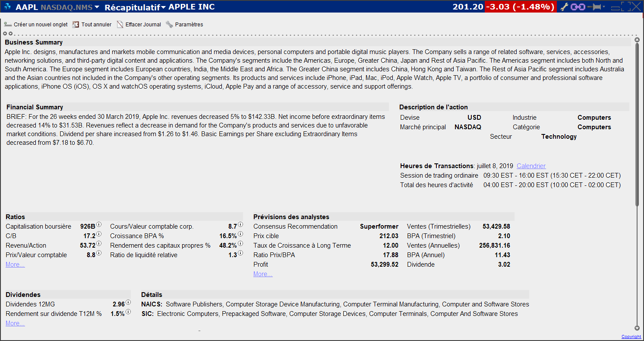The image size is (644, 341).
Task: Open the Calendrier link
Action: [531, 166]
